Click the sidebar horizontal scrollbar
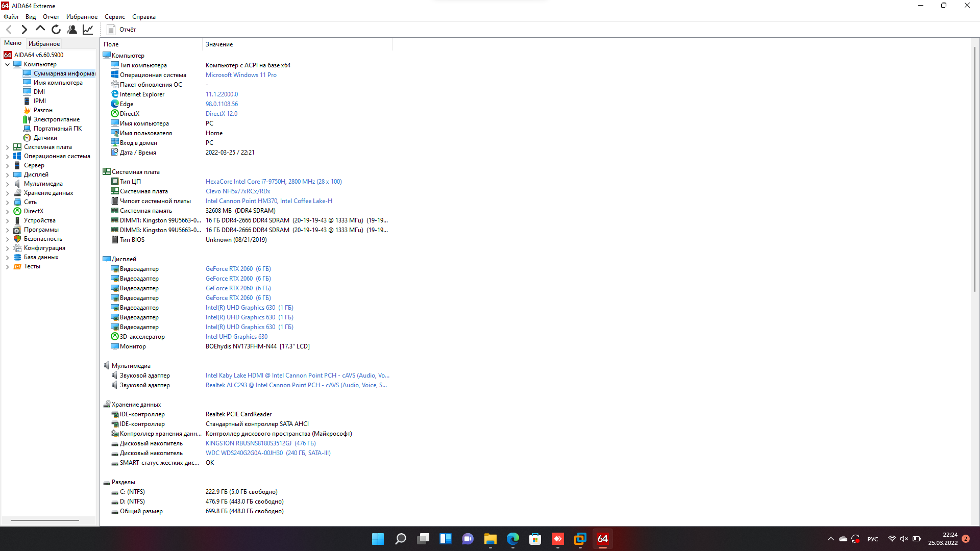This screenshot has height=551, width=980. [45, 520]
